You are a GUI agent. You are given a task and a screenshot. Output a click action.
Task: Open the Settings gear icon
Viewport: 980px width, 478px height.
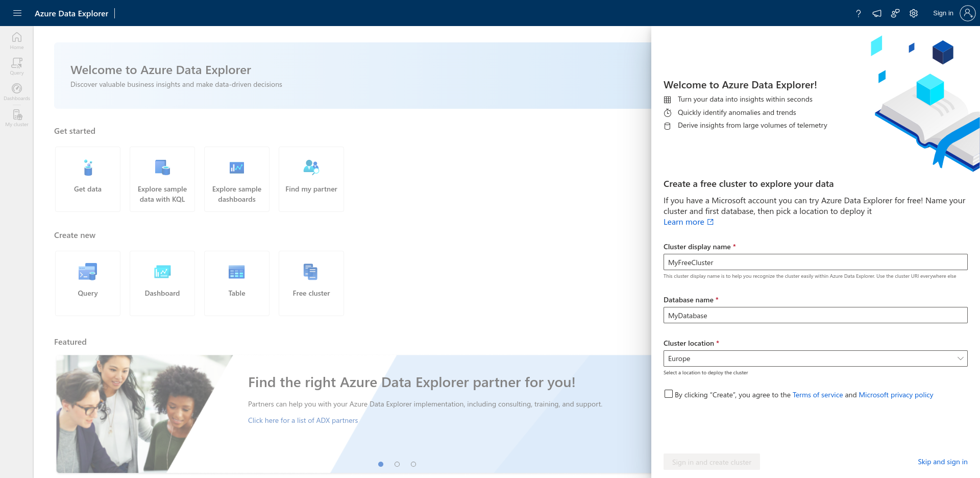[914, 13]
